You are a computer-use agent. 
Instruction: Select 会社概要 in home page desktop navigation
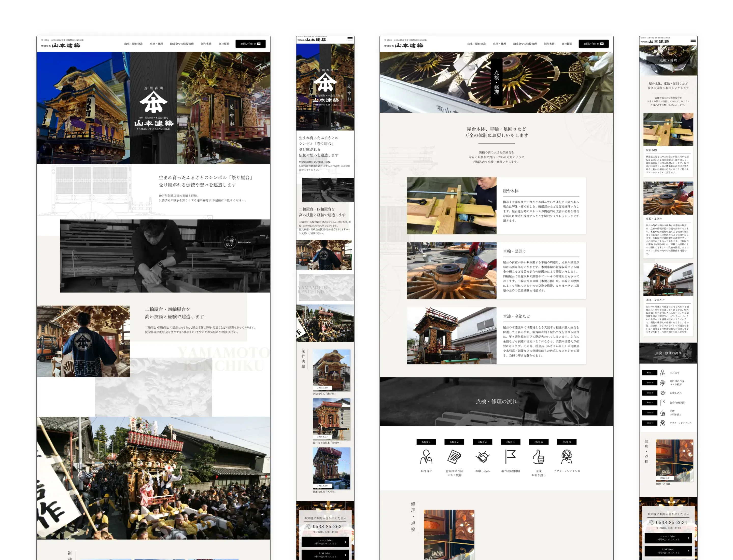click(x=224, y=44)
